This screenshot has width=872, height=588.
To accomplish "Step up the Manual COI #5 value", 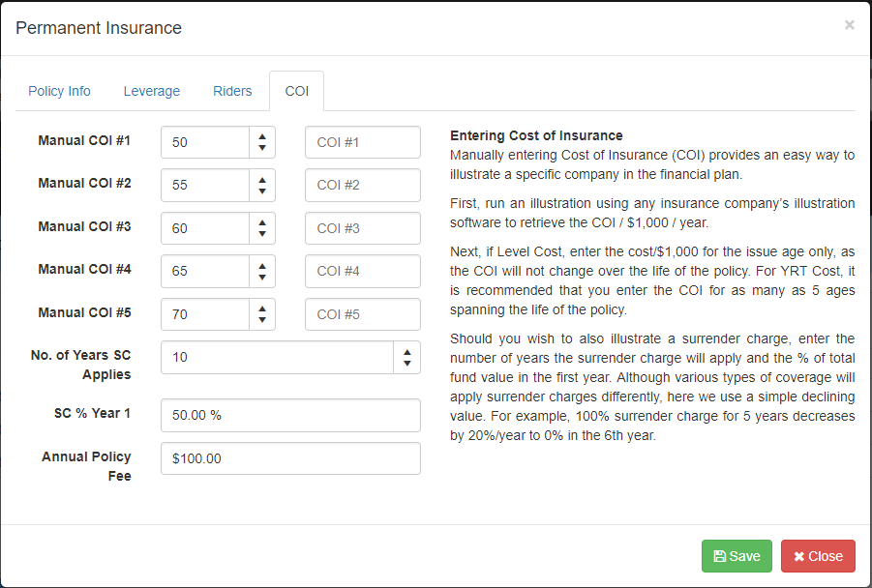I will 262,309.
